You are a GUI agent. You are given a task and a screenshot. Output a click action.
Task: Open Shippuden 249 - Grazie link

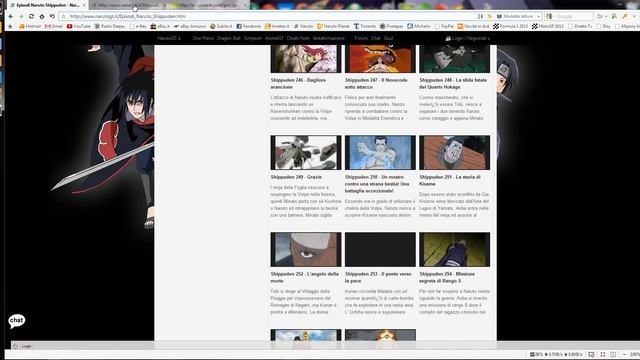click(296, 177)
